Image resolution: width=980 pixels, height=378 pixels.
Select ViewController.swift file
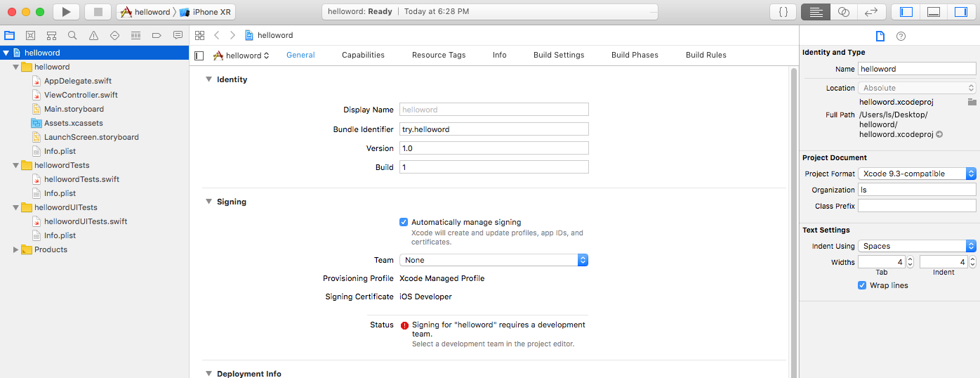point(81,95)
